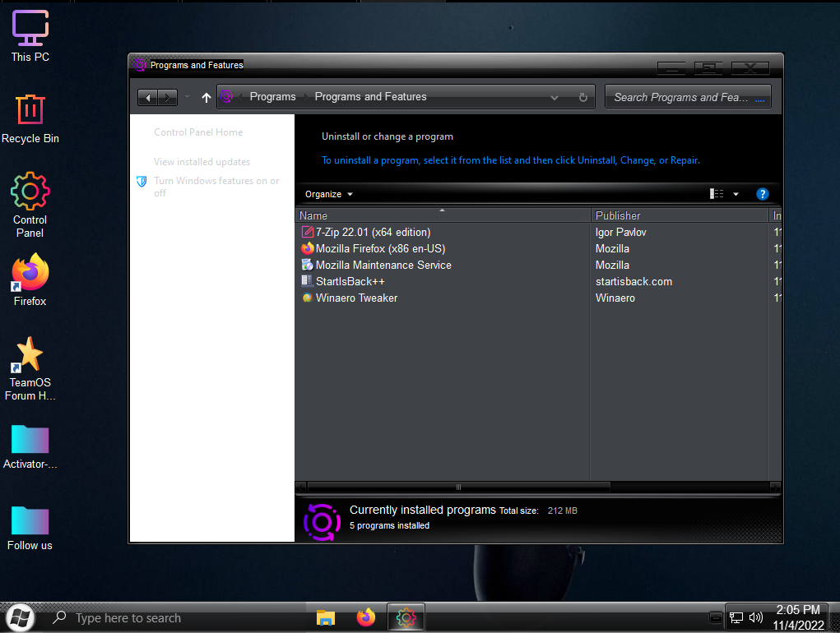Select Mozilla Firefox (x86 en-US) entry
The image size is (840, 633).
380,248
